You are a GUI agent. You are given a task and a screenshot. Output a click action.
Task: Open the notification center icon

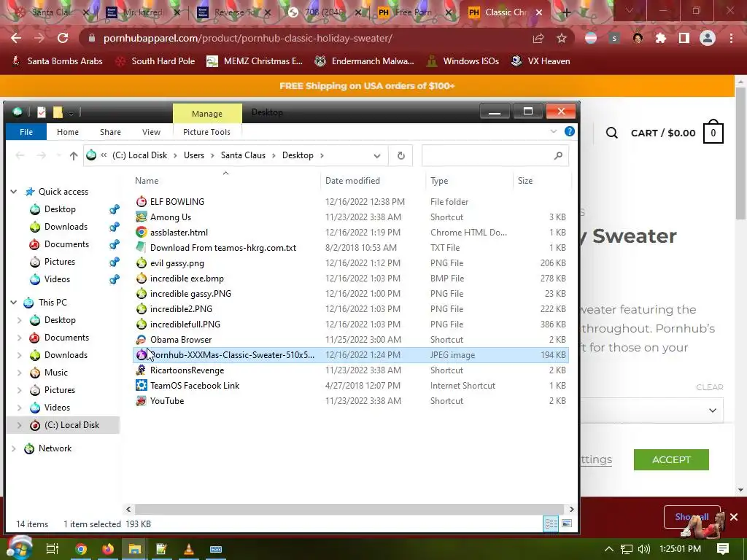[x=723, y=548]
